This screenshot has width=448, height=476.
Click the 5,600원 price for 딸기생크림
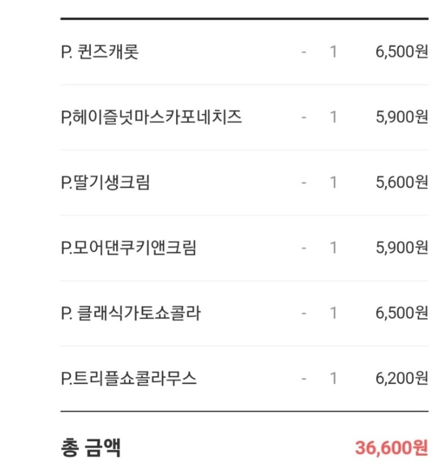pyautogui.click(x=402, y=183)
